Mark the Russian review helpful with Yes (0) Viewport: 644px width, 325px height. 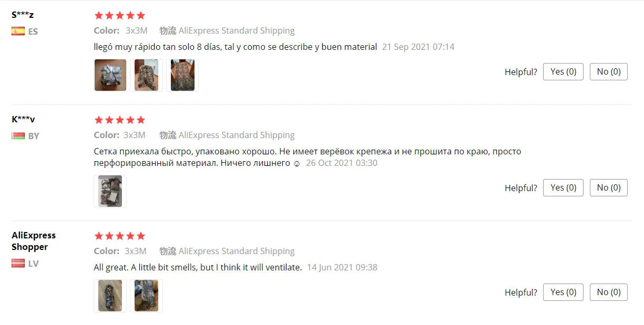click(563, 187)
